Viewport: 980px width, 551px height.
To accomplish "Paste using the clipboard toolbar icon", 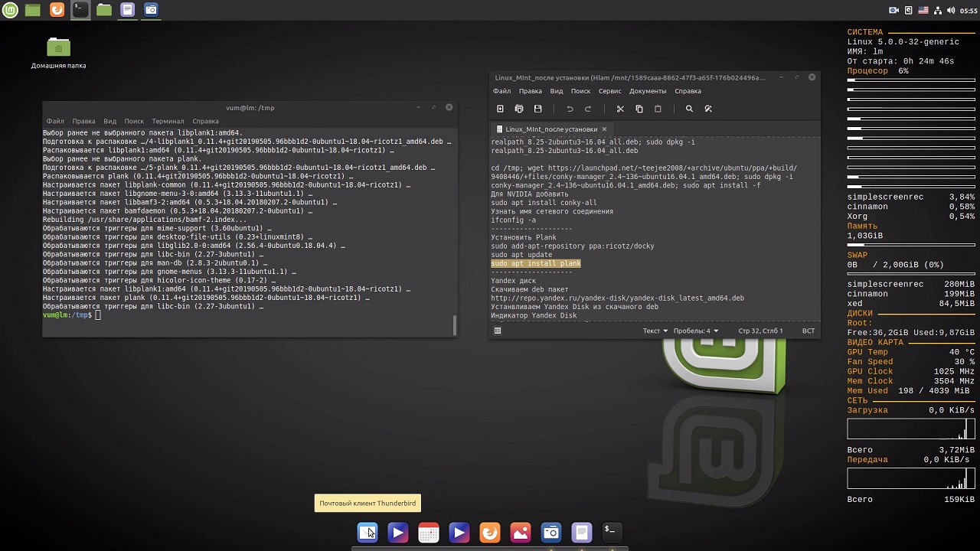I will [x=658, y=109].
